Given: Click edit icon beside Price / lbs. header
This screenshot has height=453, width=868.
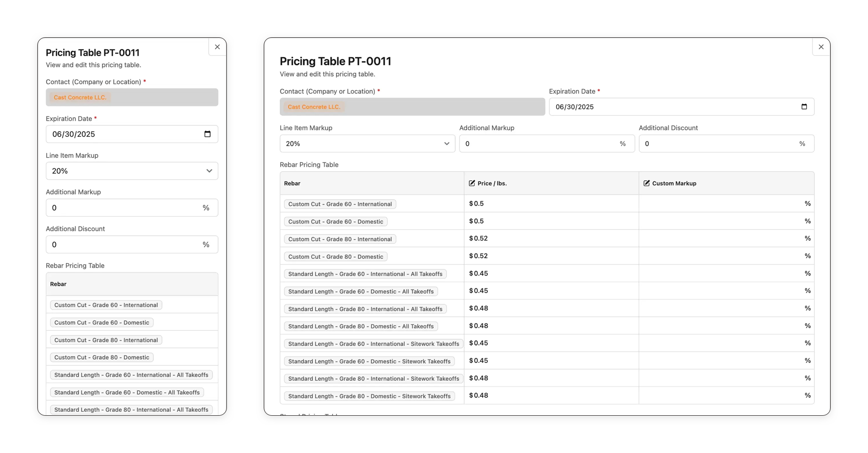Looking at the screenshot, I should pos(472,183).
